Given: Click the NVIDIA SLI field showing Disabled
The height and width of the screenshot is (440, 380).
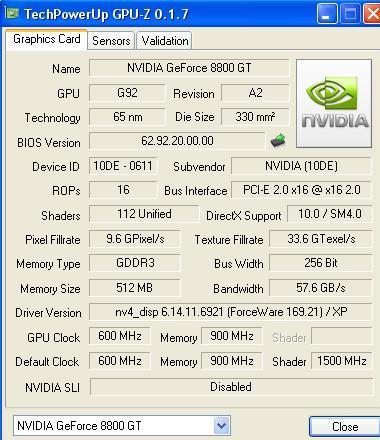Looking at the screenshot, I should coord(231,387).
